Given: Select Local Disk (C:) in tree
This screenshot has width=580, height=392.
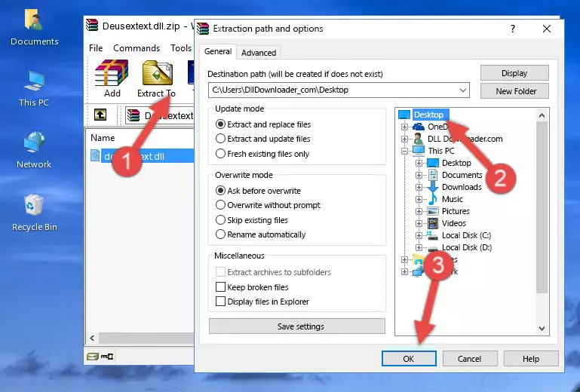Looking at the screenshot, I should pos(466,235).
